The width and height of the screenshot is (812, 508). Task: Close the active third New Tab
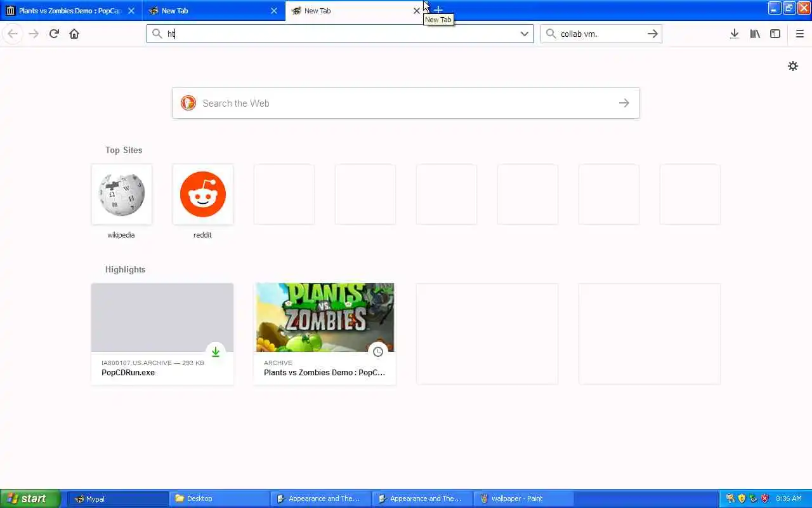[417, 11]
